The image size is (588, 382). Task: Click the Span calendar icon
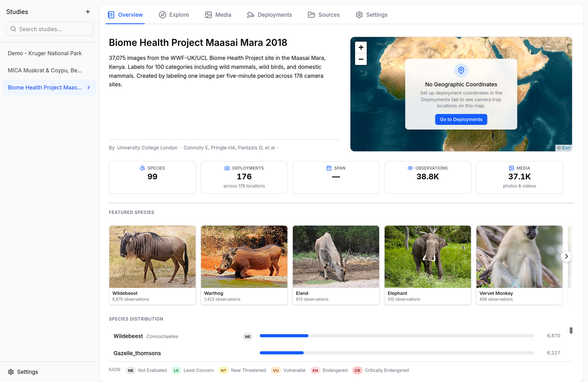tap(329, 168)
